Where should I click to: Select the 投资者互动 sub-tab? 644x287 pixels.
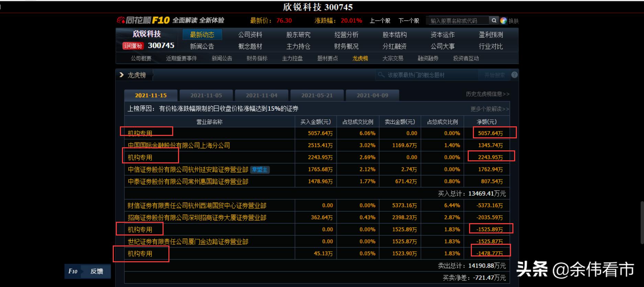(x=466, y=58)
